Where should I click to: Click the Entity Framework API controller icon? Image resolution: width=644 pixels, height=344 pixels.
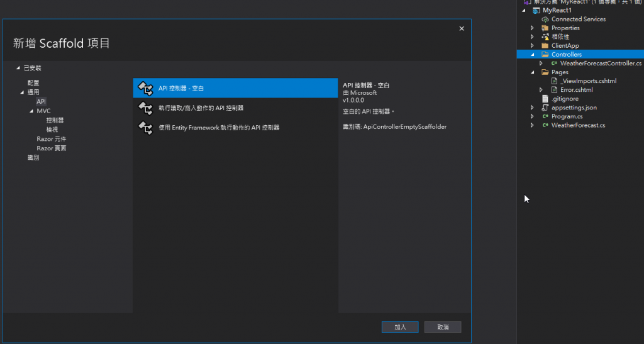(145, 128)
